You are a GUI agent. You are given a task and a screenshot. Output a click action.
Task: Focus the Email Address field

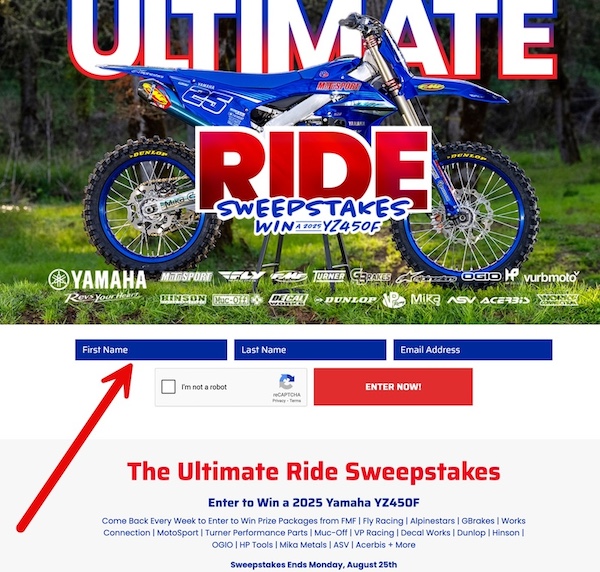coord(473,350)
